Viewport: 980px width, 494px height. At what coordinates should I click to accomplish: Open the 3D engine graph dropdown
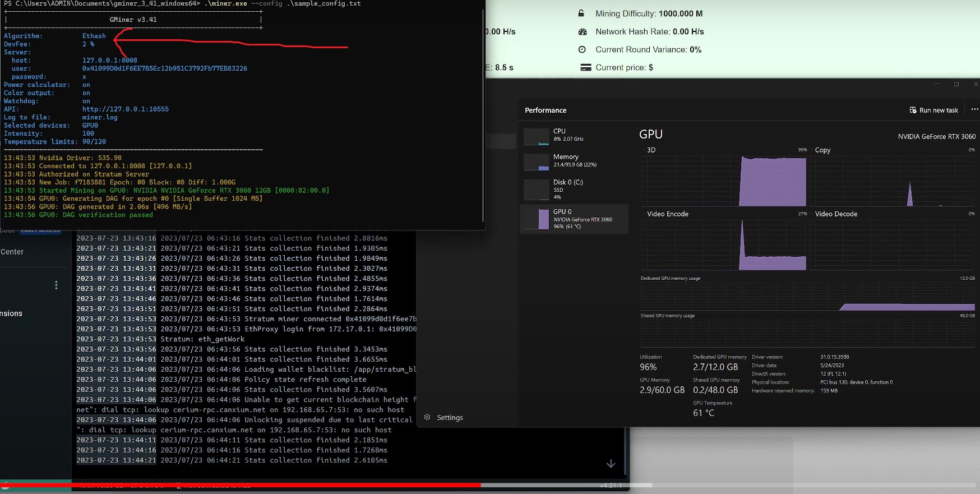[651, 150]
